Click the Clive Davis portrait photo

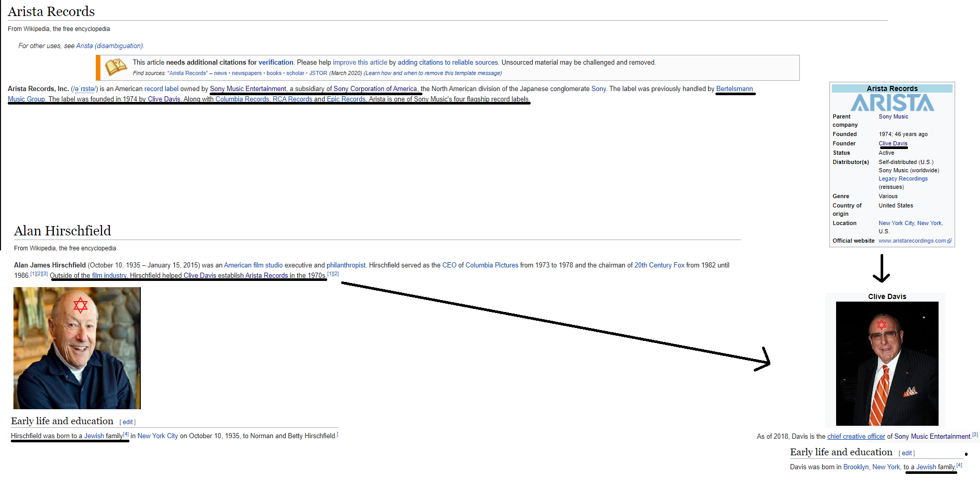(x=887, y=364)
